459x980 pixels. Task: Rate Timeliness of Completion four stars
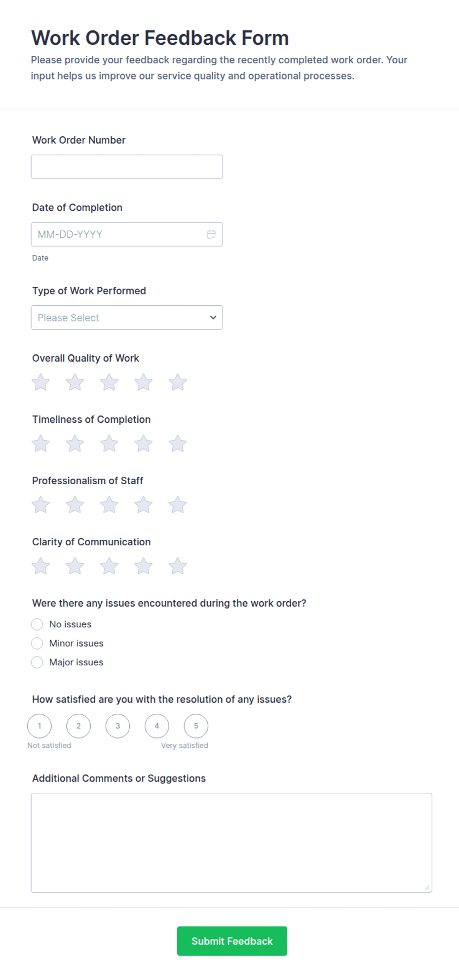coord(144,444)
